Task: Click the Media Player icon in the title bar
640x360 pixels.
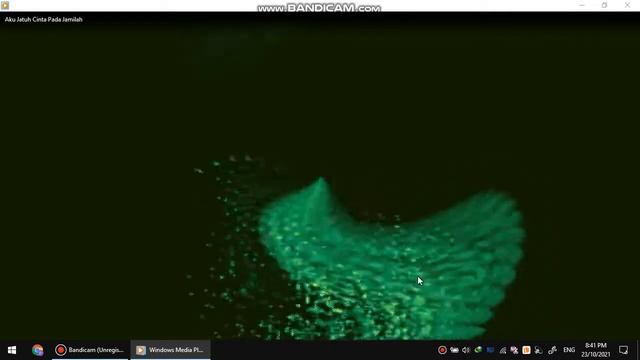Action: click(x=5, y=5)
